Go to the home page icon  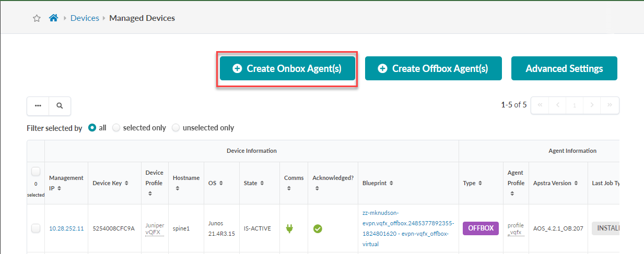pos(53,18)
